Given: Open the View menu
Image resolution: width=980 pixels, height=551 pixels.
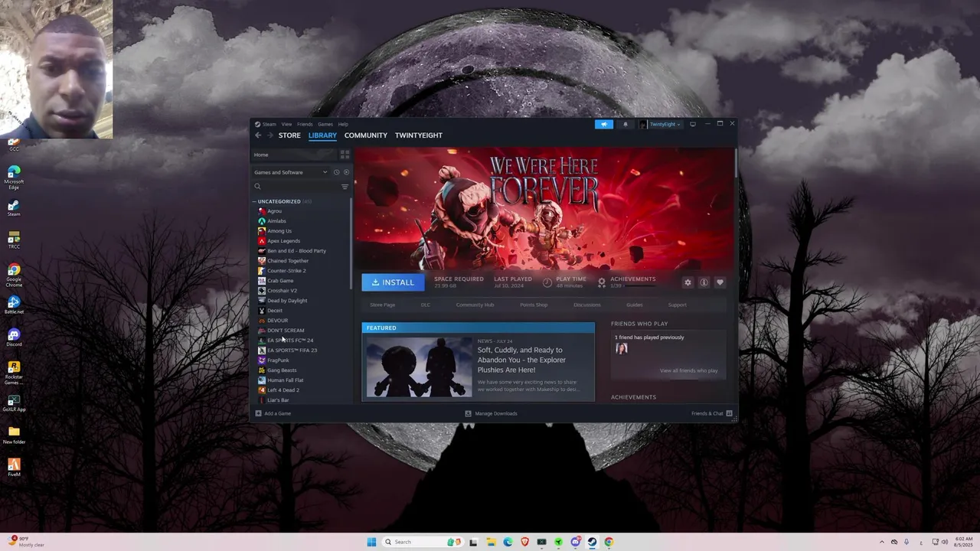Looking at the screenshot, I should coord(286,124).
